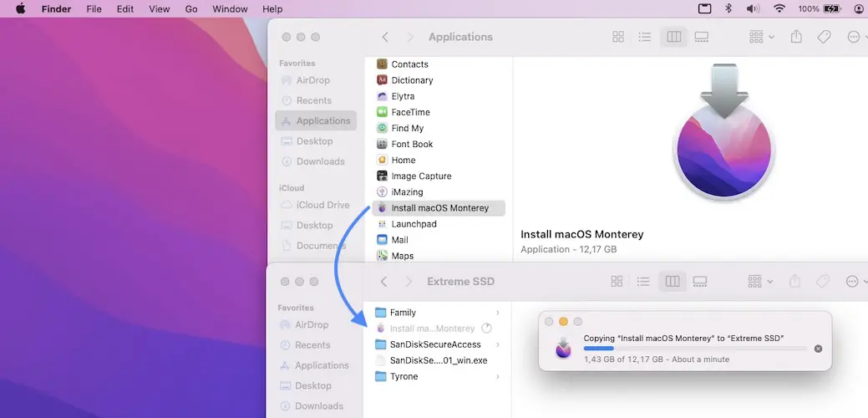Image resolution: width=868 pixels, height=418 pixels.
Task: Toggle column view in Applications window
Action: click(x=673, y=37)
